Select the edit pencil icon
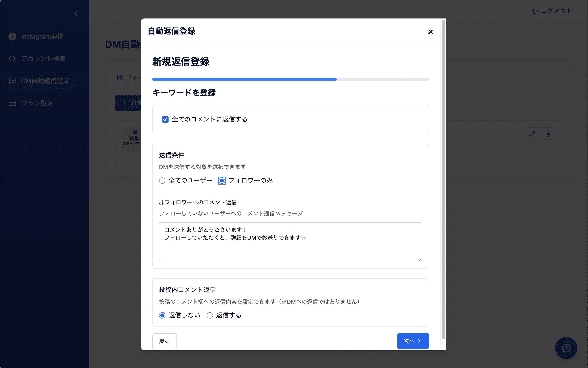 532,134
